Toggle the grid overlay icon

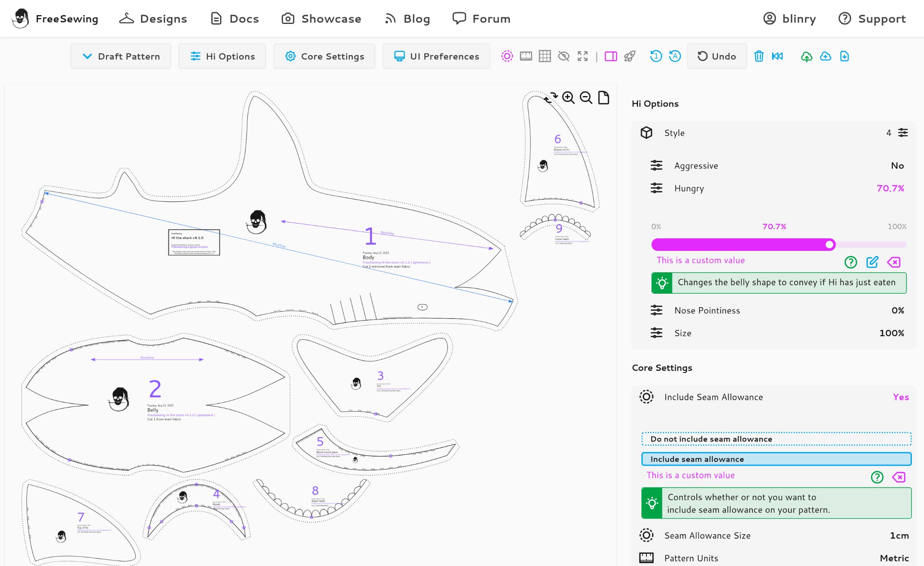coord(545,56)
